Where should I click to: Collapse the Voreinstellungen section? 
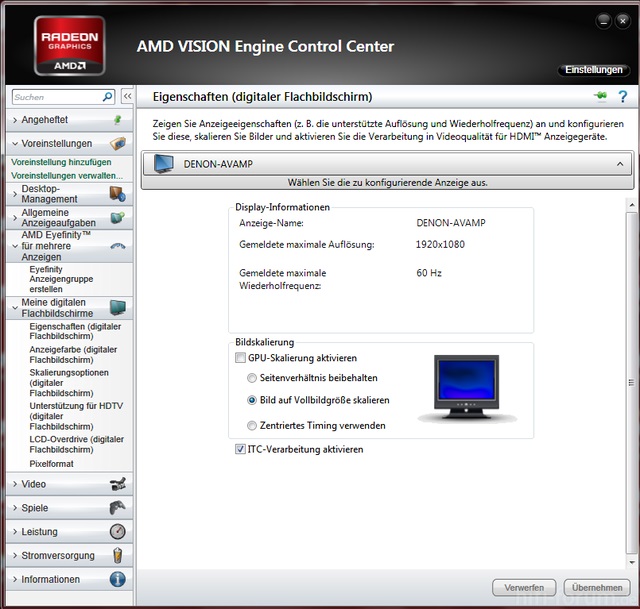click(15, 144)
